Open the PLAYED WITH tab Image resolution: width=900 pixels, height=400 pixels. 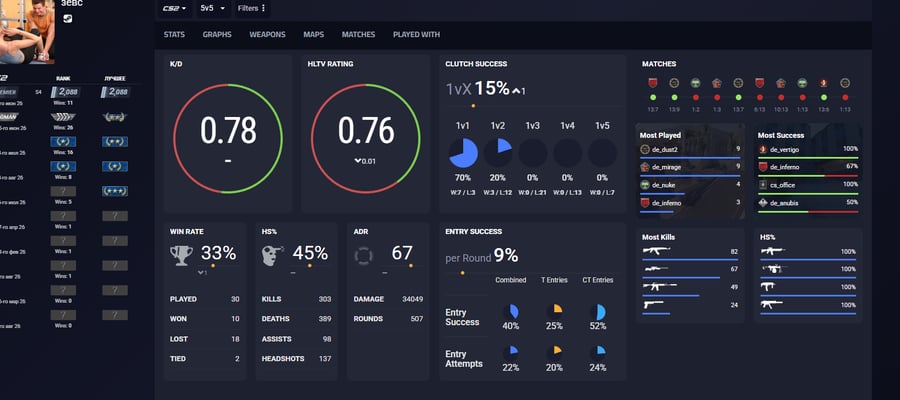tap(416, 34)
